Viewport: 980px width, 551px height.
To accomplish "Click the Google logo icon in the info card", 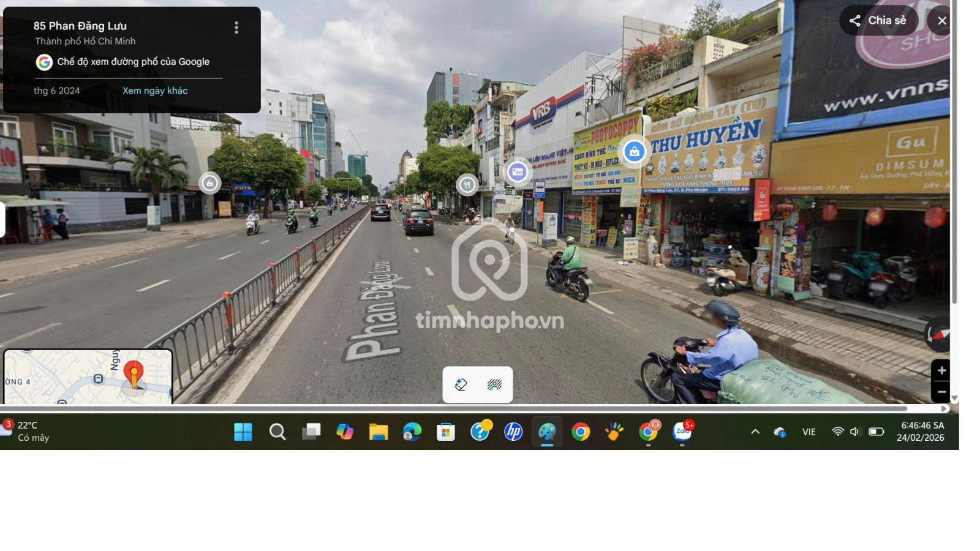I will pos(44,62).
